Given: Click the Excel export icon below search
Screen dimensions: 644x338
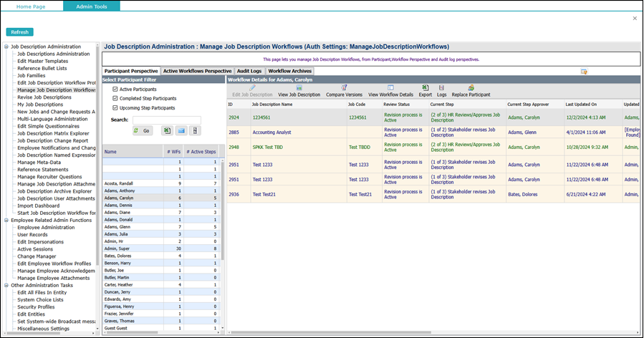Looking at the screenshot, I should pos(167,130).
